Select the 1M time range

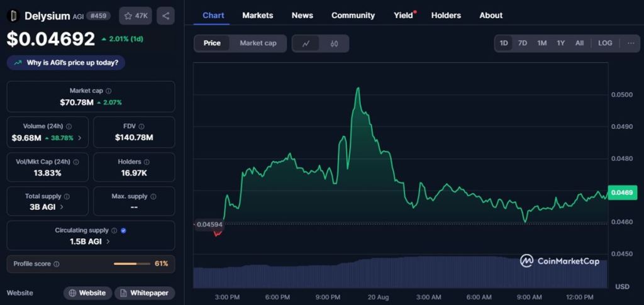pyautogui.click(x=541, y=43)
